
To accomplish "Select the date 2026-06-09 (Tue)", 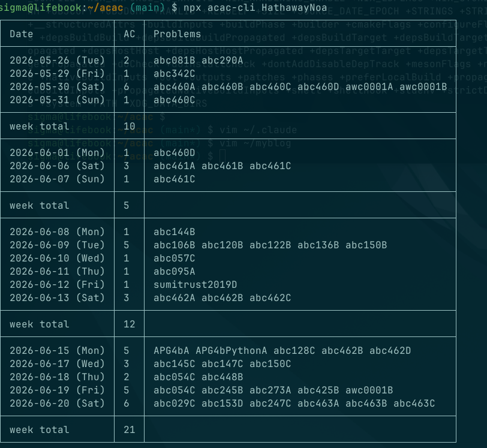I will coord(57,245).
